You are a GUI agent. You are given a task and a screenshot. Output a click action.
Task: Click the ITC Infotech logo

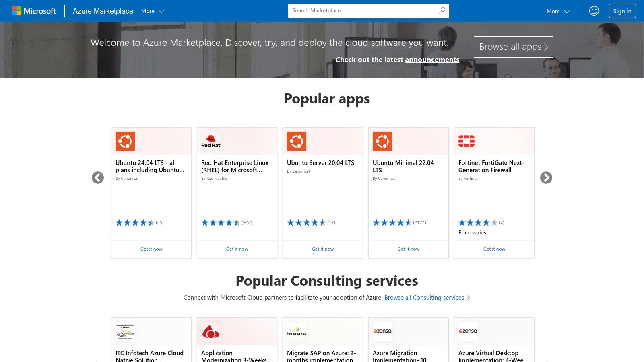click(x=125, y=331)
